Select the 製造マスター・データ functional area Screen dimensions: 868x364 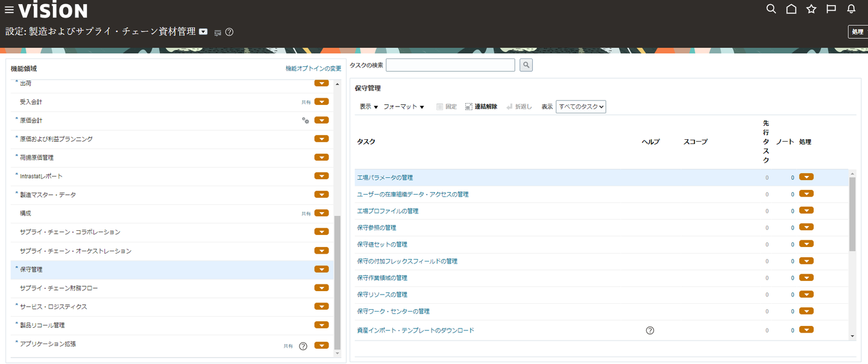click(x=48, y=195)
